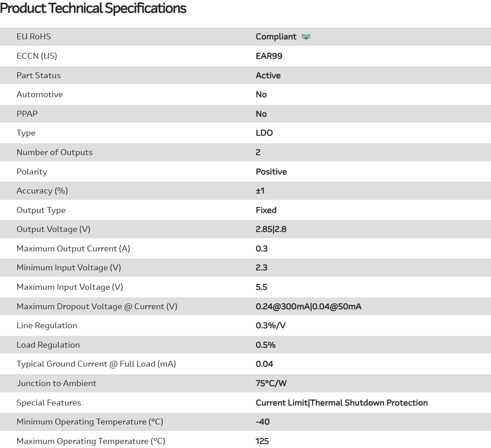The image size is (491, 448).
Task: Click the 75°C/W junction to ambient value
Action: tap(271, 383)
